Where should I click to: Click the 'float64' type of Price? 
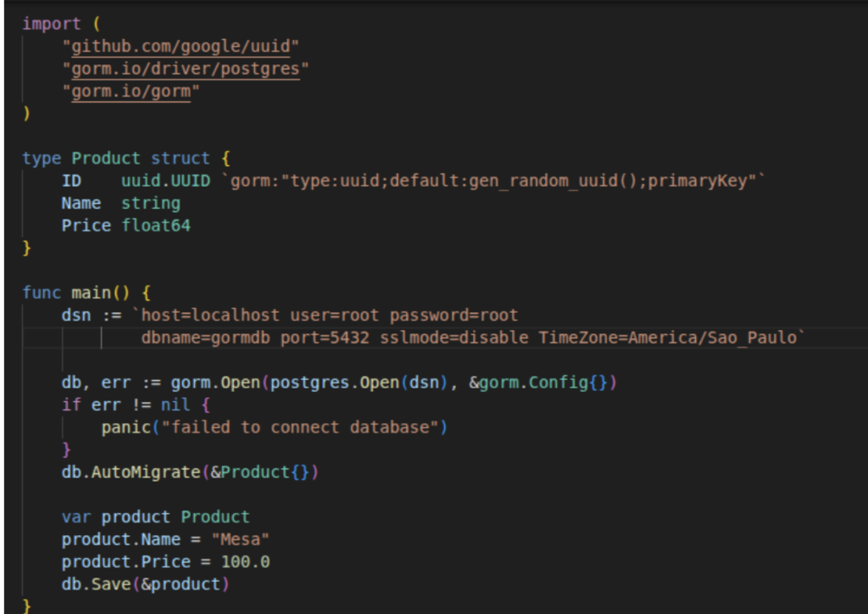click(x=156, y=226)
